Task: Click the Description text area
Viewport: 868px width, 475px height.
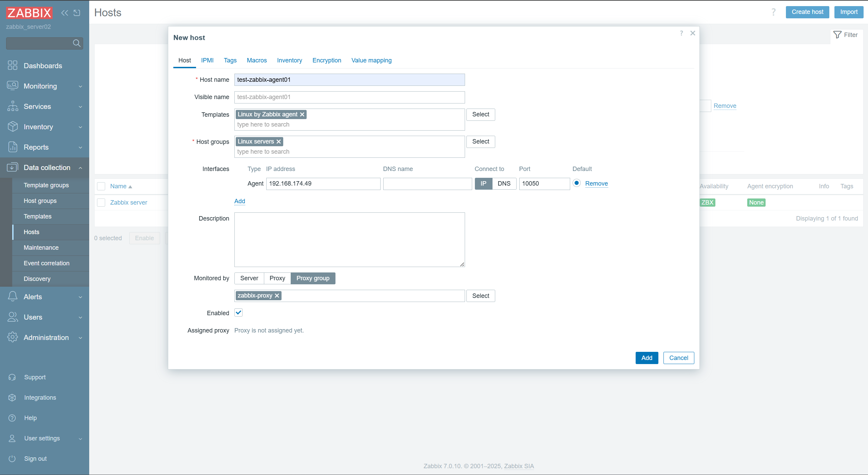Action: tap(349, 240)
